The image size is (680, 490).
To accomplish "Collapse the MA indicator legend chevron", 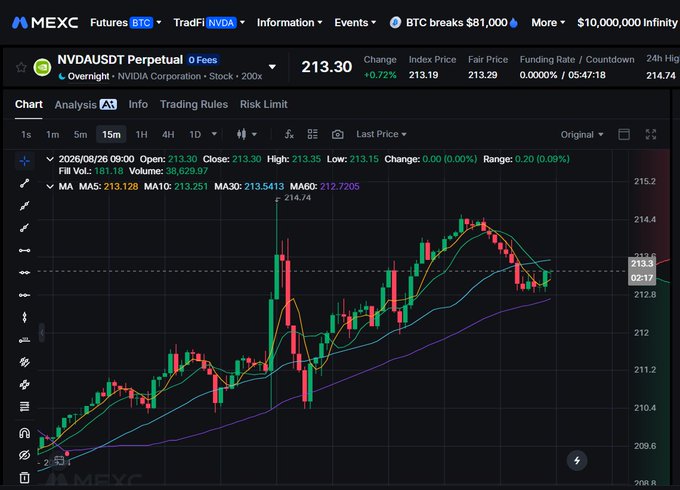I will point(50,186).
